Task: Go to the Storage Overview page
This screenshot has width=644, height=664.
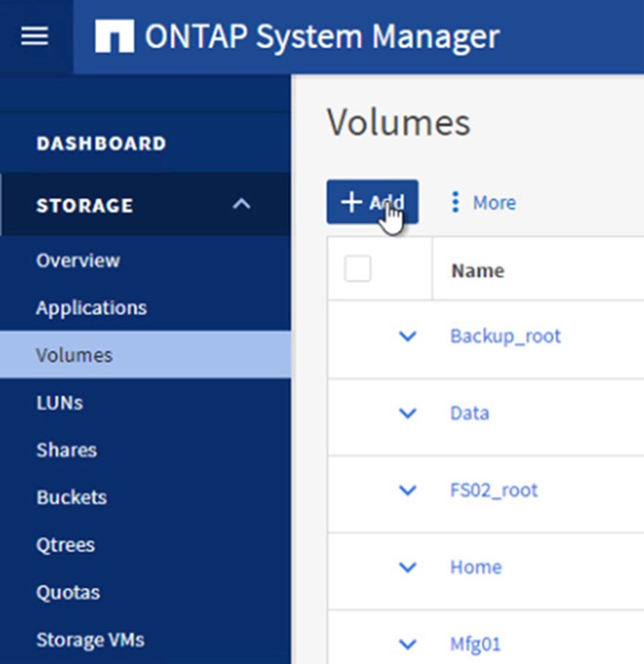Action: (78, 261)
